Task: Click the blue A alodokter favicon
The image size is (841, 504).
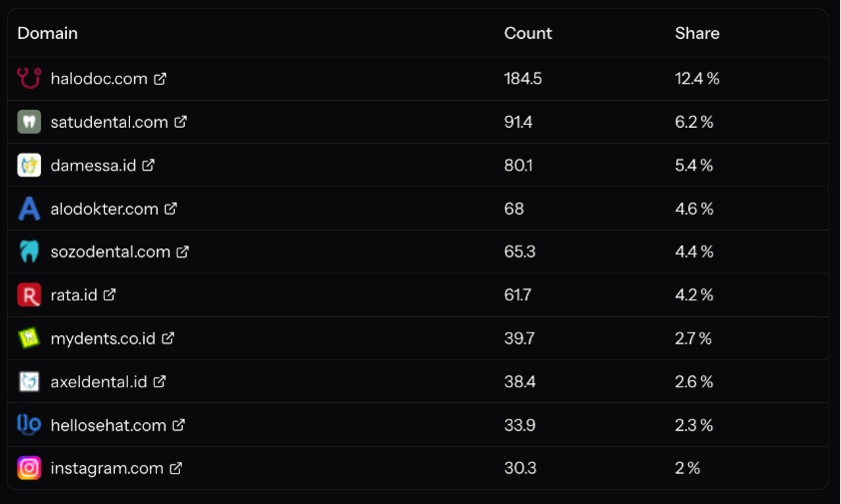Action: [x=29, y=209]
